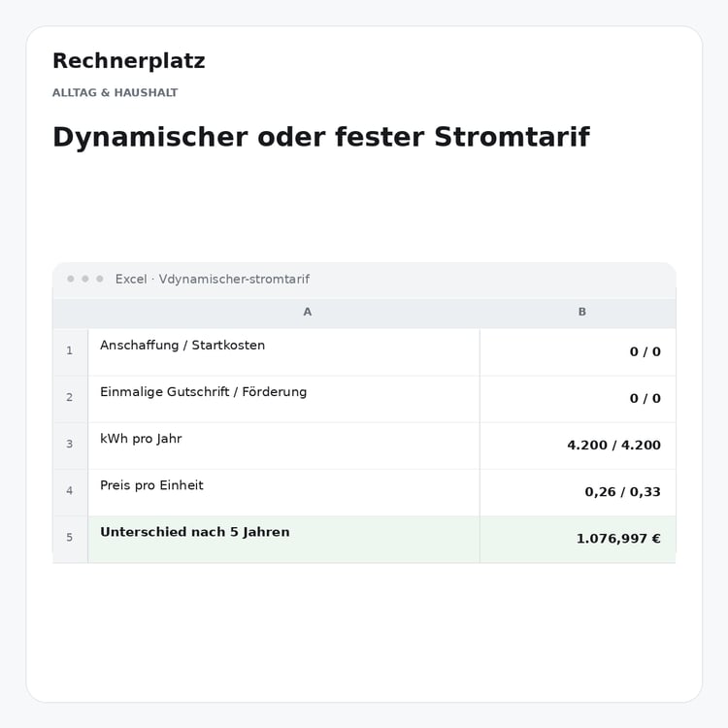Click the Excel · Vdynamischer-stromtarif window title

pyautogui.click(x=213, y=279)
